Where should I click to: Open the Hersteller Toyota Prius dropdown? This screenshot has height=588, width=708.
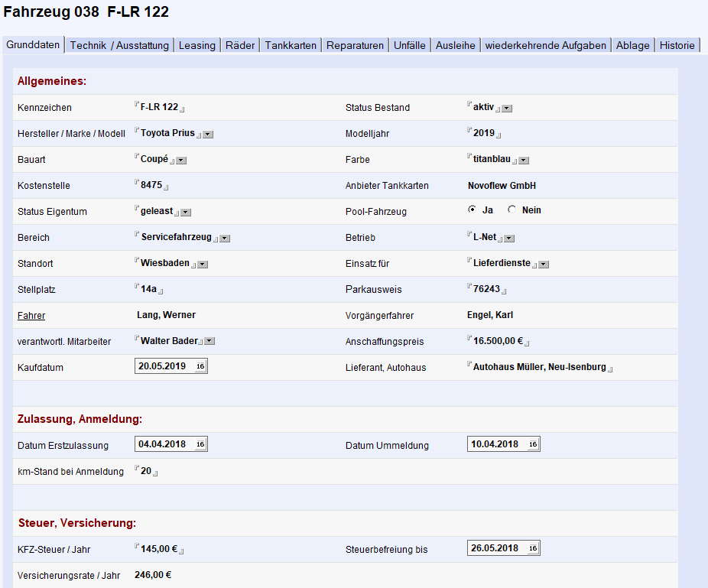208,135
